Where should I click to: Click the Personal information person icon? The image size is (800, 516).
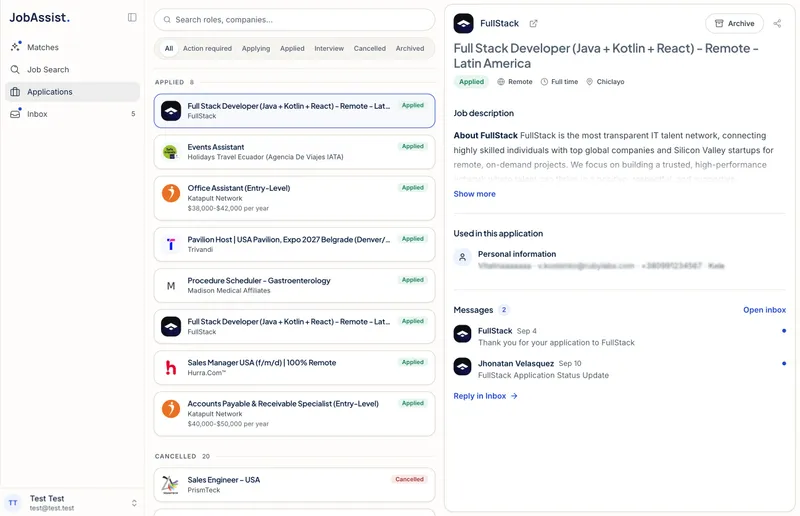462,257
